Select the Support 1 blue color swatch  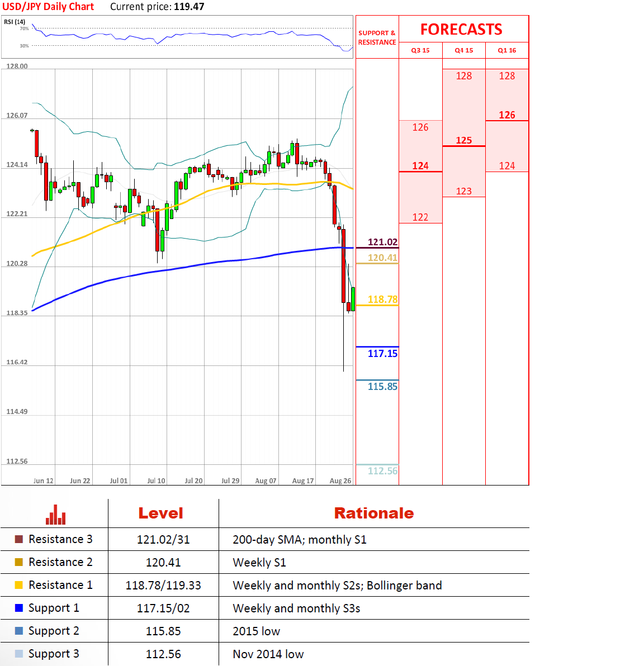(x=18, y=608)
